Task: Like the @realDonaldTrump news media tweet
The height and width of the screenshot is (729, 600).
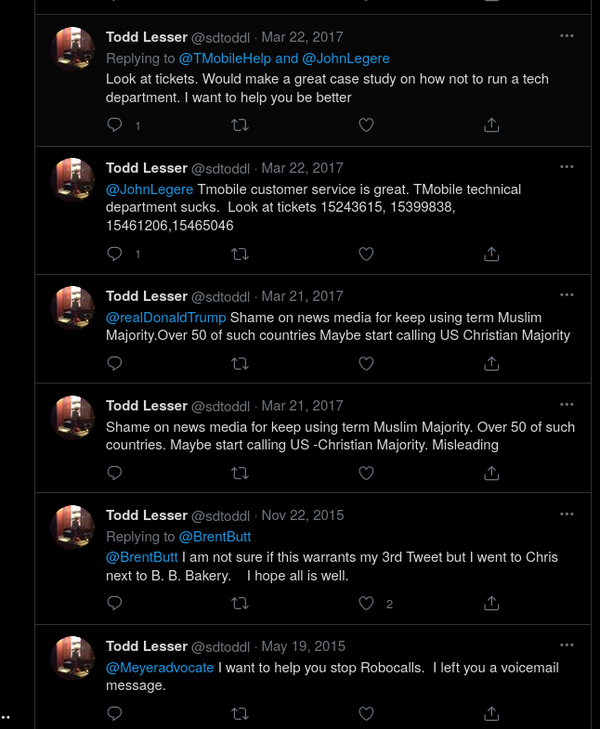Action: (x=366, y=364)
